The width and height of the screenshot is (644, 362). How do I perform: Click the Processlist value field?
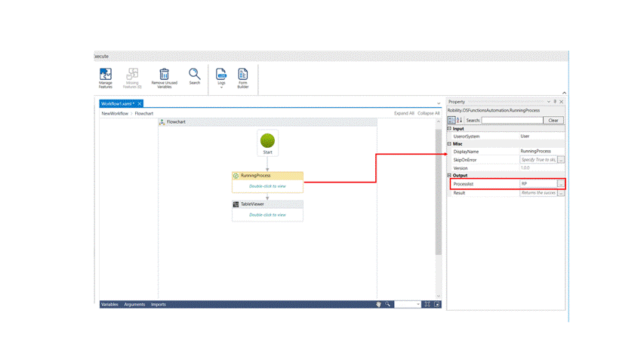tap(538, 184)
